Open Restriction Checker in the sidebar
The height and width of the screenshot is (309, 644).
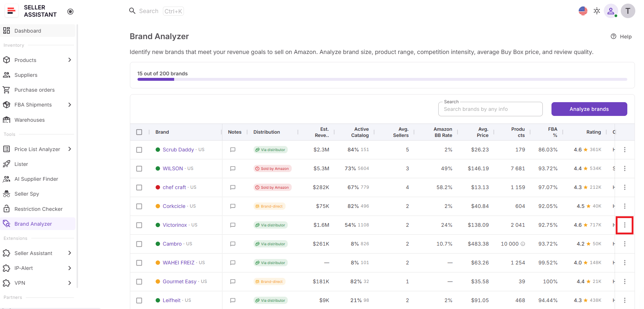(38, 209)
